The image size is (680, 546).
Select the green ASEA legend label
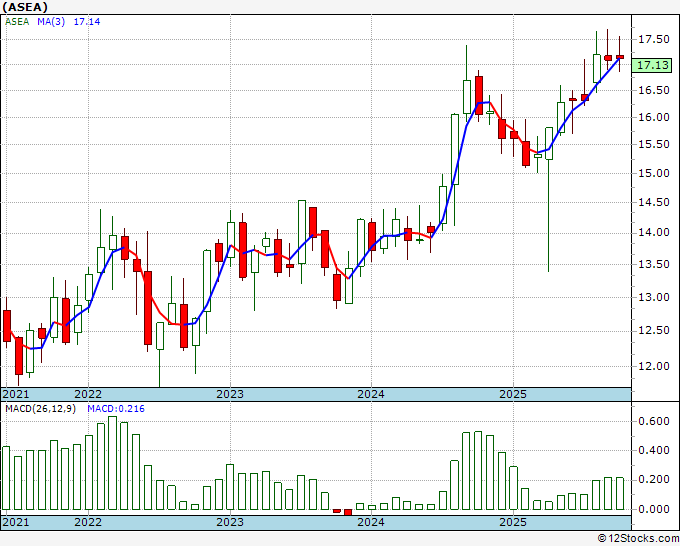tap(18, 20)
